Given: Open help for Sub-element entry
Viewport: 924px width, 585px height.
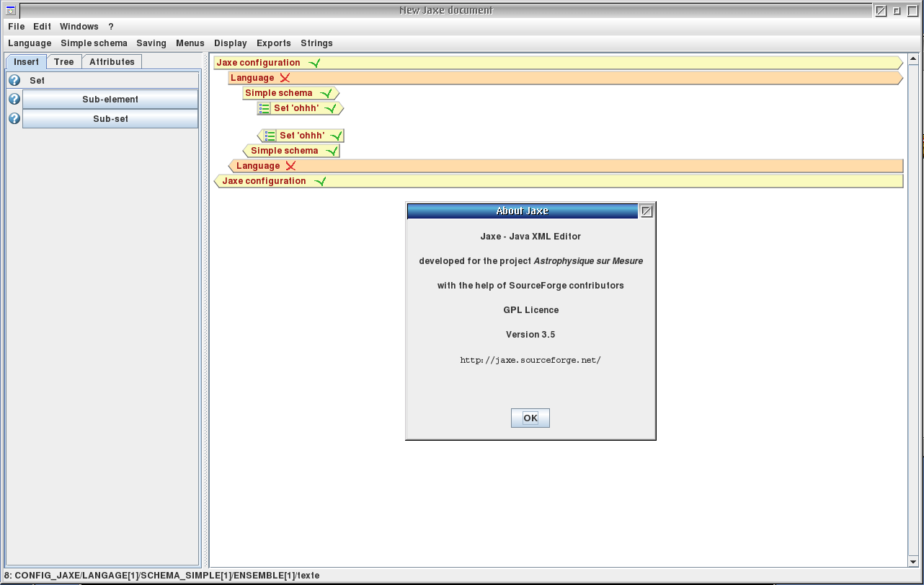Looking at the screenshot, I should [x=14, y=99].
